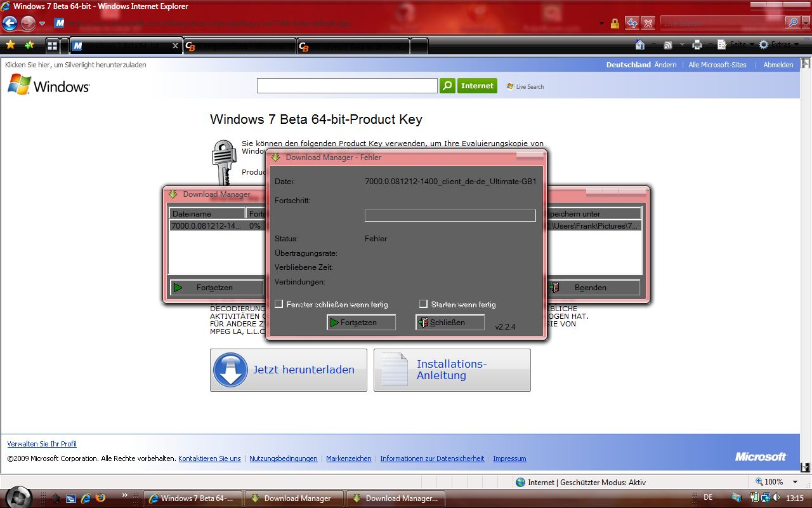This screenshot has width=812, height=508.
Task: Open the zoom level dropdown arrow
Action: click(x=795, y=482)
